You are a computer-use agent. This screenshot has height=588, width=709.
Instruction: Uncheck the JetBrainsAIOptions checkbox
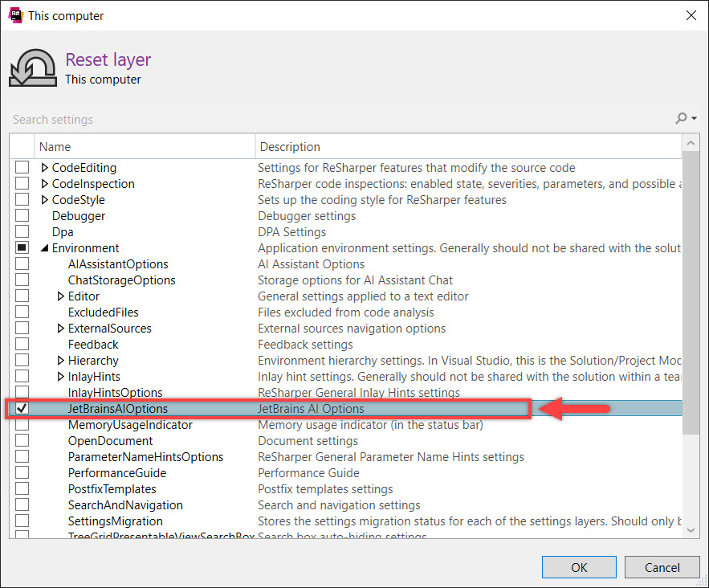pyautogui.click(x=22, y=408)
